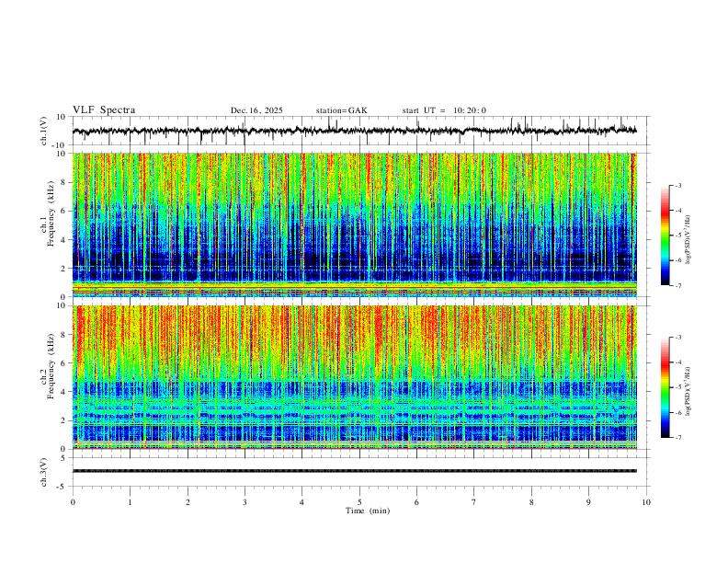The width and height of the screenshot is (728, 563).
Task: Click the "8" tick on the time axis
Action: point(531,502)
